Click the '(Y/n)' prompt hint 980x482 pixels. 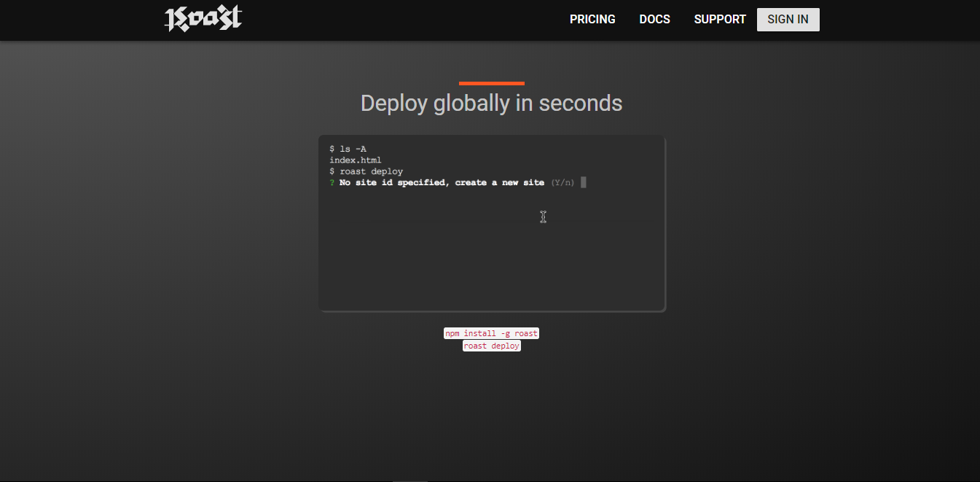562,182
